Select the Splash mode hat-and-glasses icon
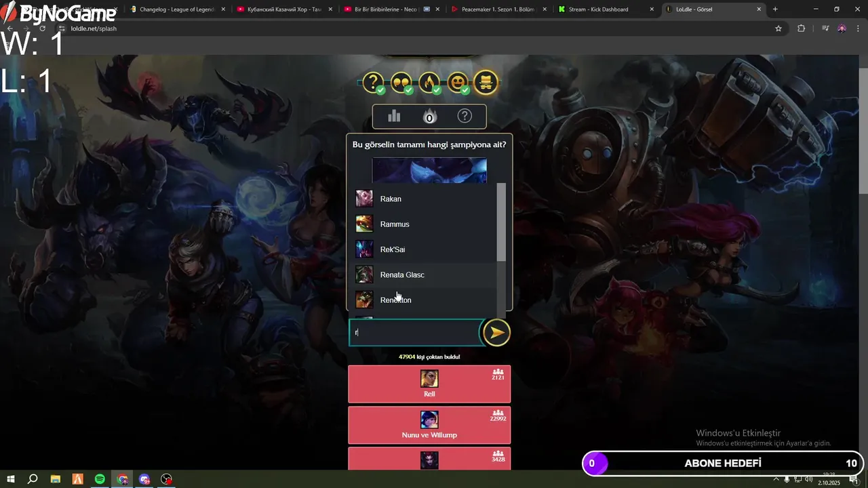Image resolution: width=868 pixels, height=488 pixels. point(486,82)
